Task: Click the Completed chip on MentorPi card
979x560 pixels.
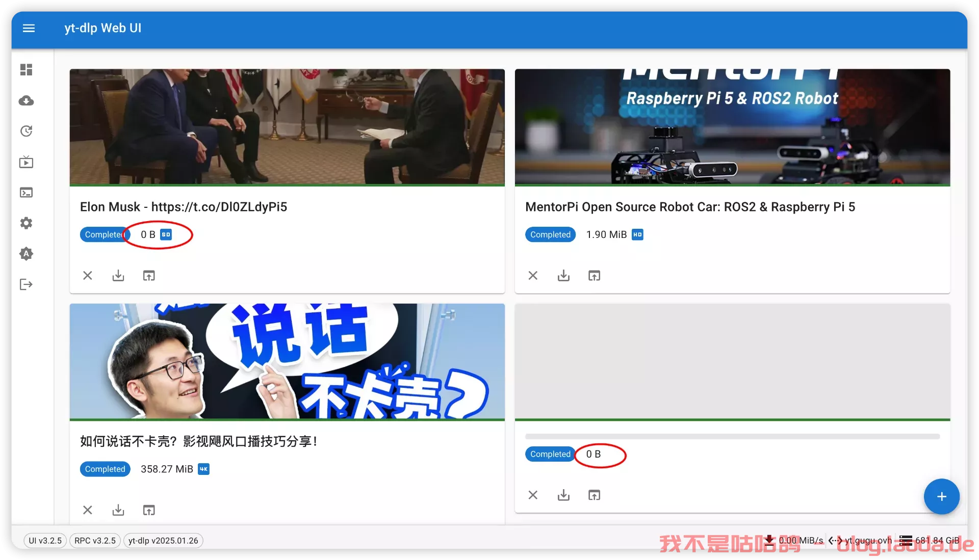Action: tap(550, 234)
